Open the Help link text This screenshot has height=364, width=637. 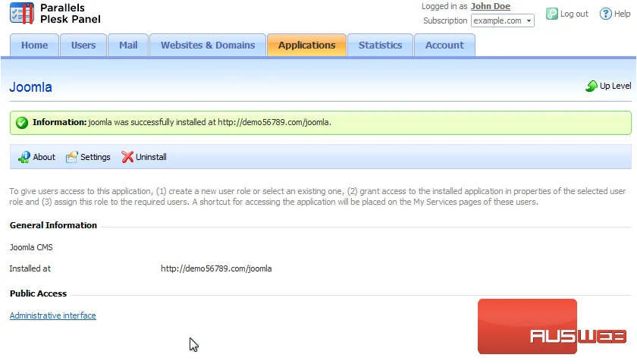(x=622, y=14)
